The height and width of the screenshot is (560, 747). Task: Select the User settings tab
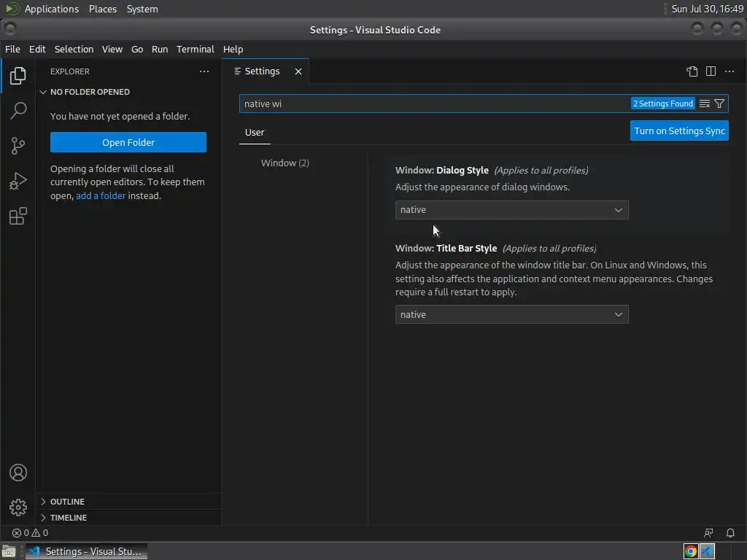pyautogui.click(x=255, y=133)
